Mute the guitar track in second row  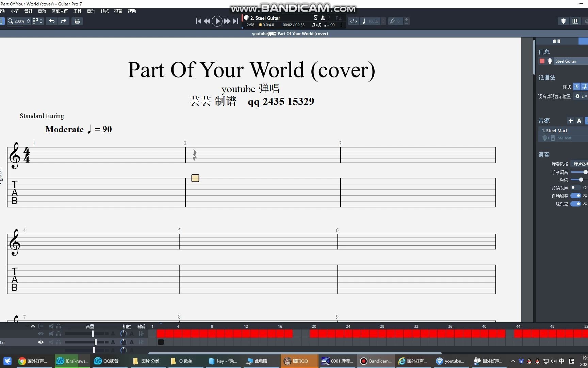[51, 342]
